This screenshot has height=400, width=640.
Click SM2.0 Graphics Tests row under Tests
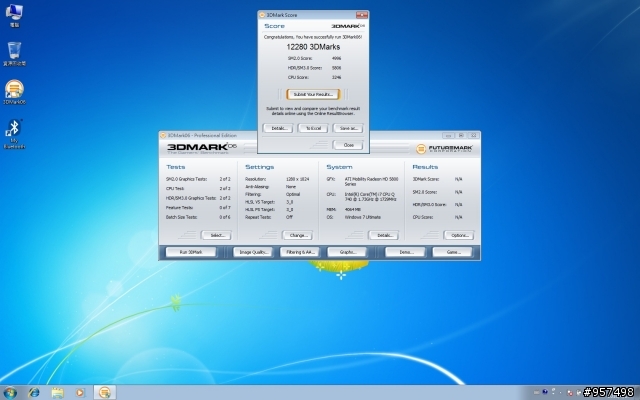click(198, 179)
